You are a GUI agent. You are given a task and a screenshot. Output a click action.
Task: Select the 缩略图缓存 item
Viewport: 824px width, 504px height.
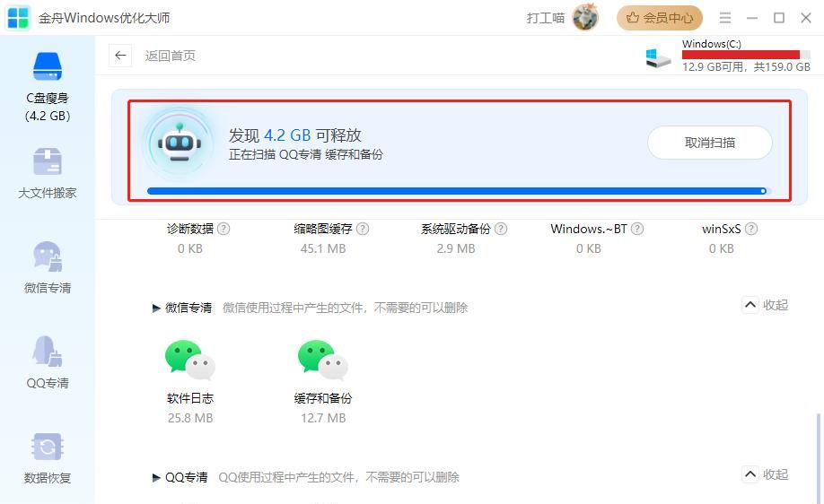(322, 229)
